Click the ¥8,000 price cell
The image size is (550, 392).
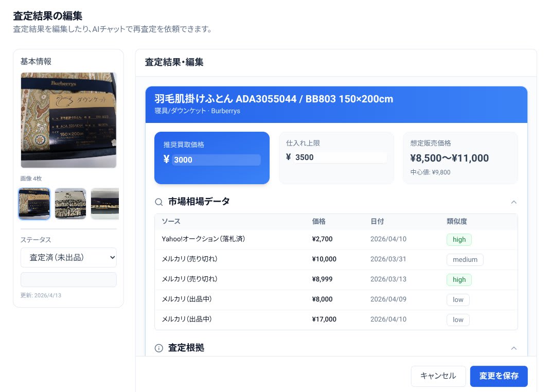coord(322,299)
